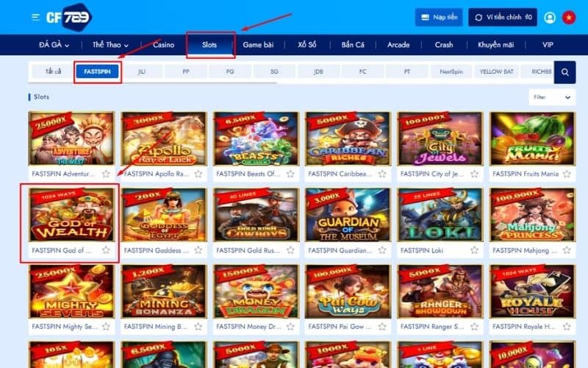This screenshot has height=368, width=588.
Task: Click the Vietnam flag language icon
Action: pyautogui.click(x=569, y=18)
